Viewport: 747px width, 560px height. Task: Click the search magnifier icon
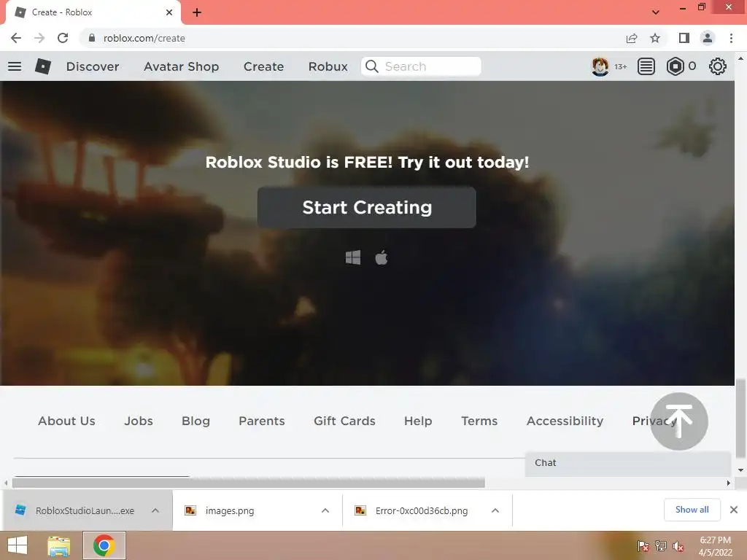(x=372, y=66)
